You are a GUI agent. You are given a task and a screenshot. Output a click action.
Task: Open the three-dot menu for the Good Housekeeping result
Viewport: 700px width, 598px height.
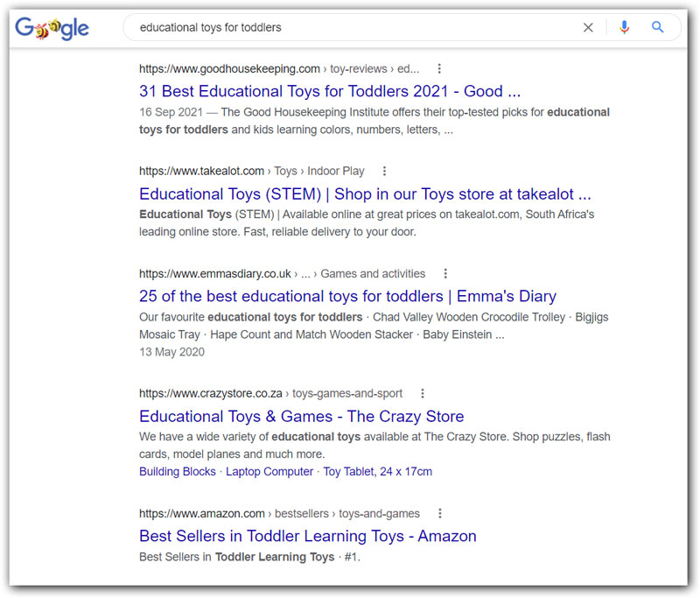pyautogui.click(x=439, y=68)
